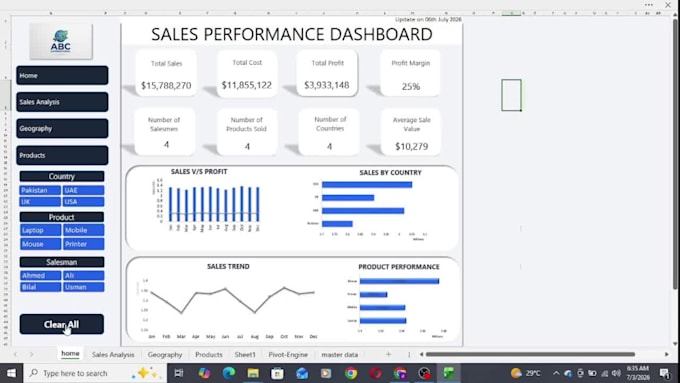Screen dimensions: 680x383
Task: Open the second Chrome profile taskbar icon
Action: (x=400, y=373)
